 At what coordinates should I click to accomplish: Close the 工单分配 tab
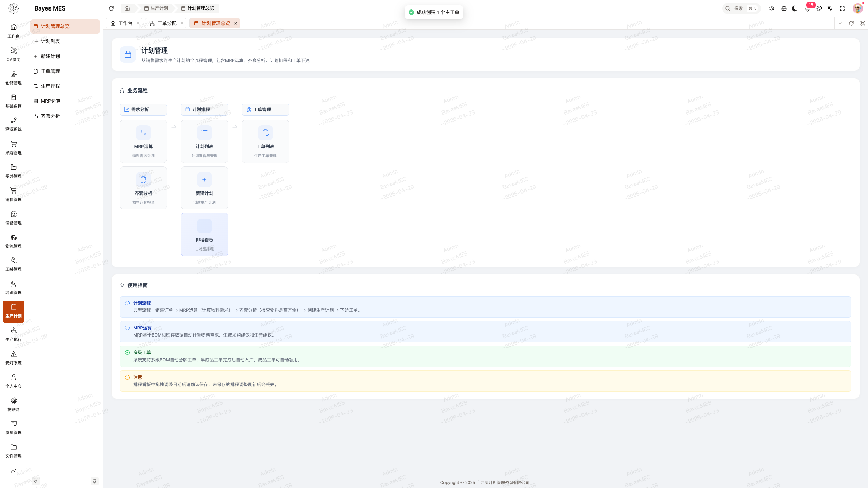click(182, 23)
